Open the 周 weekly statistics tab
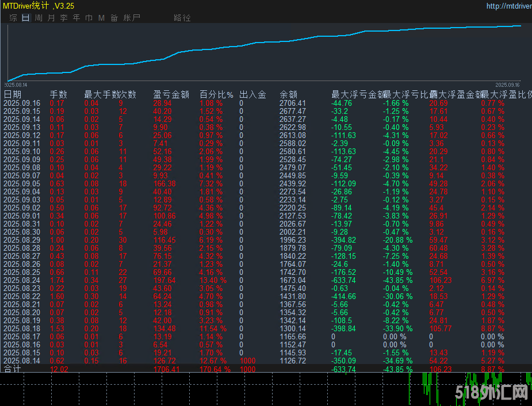The height and width of the screenshot is (406, 532). pos(39,18)
